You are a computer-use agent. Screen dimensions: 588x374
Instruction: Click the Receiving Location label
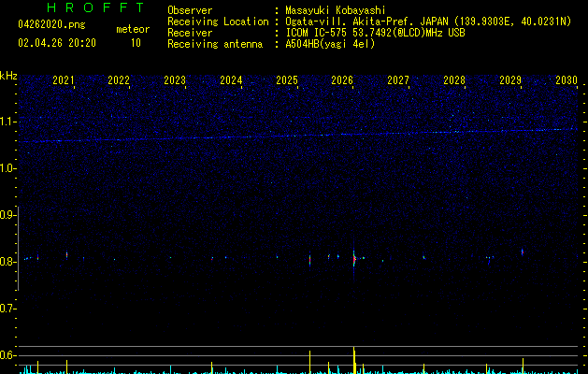(218, 22)
